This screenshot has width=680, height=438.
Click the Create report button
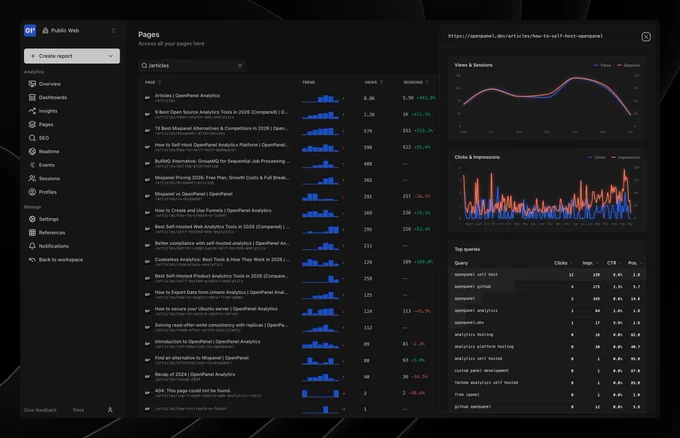coord(72,56)
